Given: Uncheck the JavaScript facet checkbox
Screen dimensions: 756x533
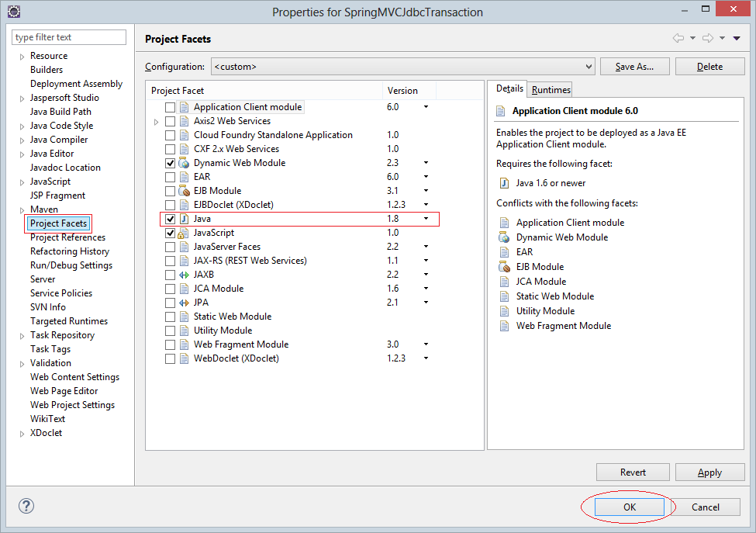Looking at the screenshot, I should [170, 233].
